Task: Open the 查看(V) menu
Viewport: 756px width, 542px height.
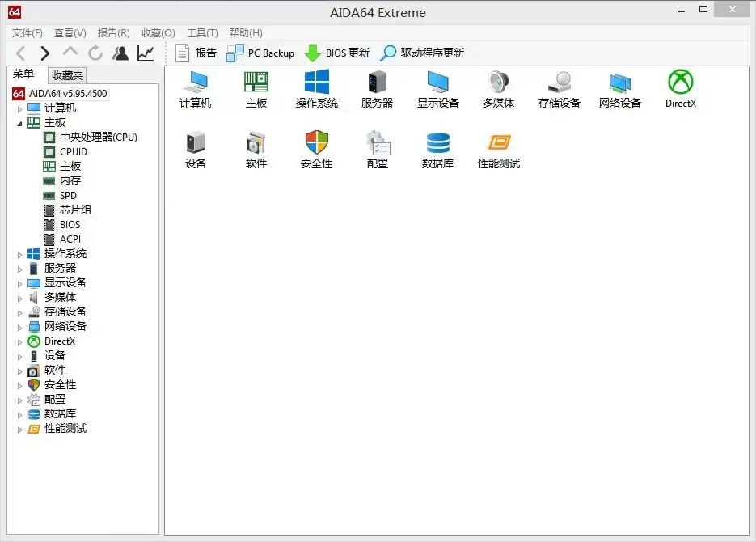Action: 70,33
